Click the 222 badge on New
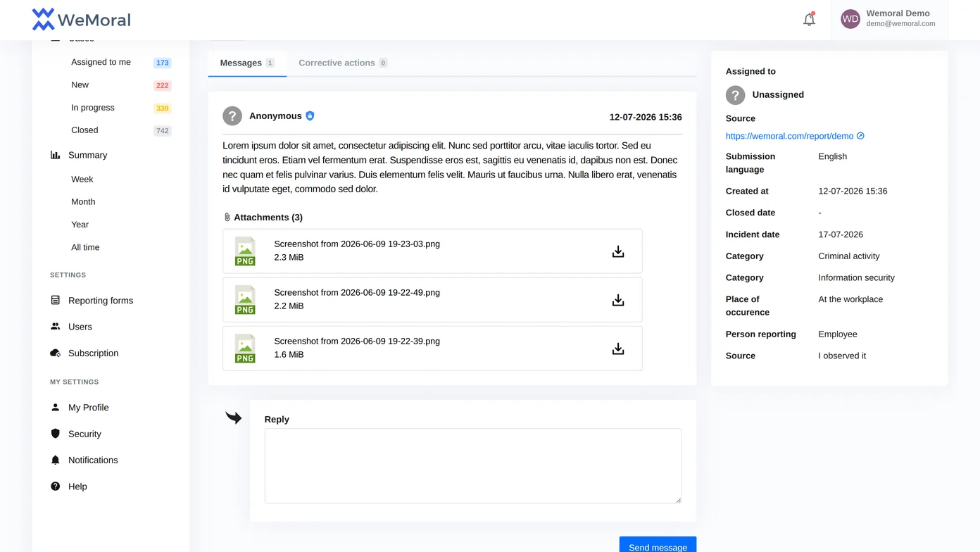Screen dimensions: 980x552 click(x=163, y=85)
